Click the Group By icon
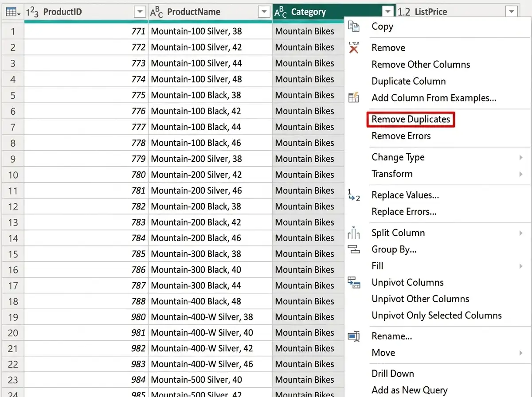The image size is (532, 397). point(354,249)
